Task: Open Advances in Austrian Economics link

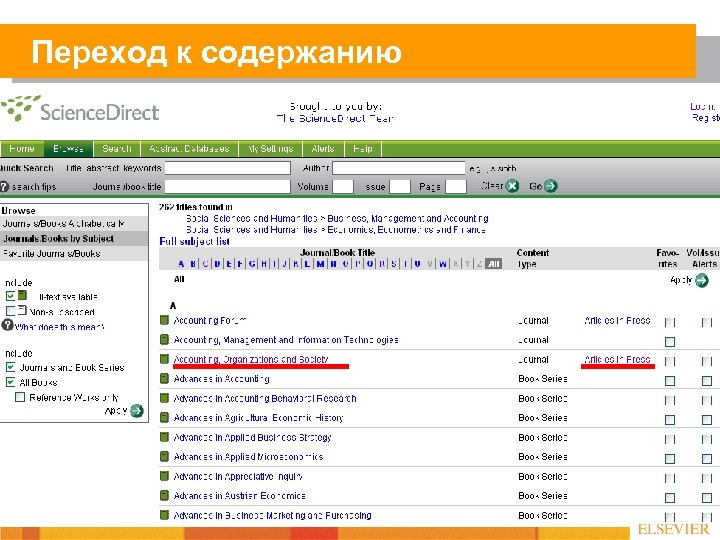Action: 239,496
